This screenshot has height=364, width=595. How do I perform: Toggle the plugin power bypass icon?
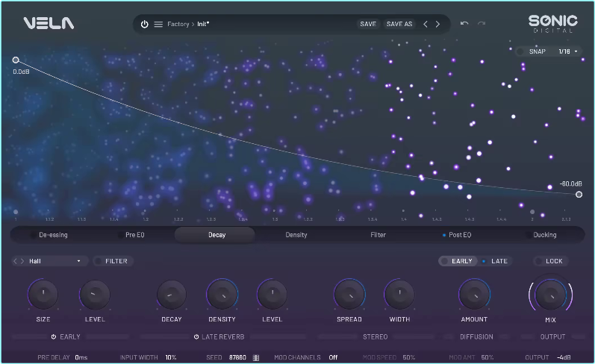coord(144,25)
